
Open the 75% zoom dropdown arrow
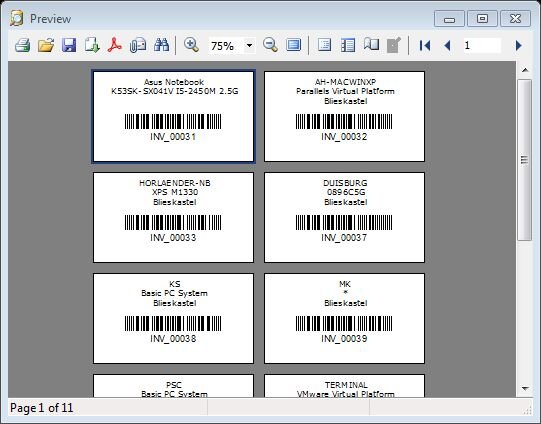click(x=249, y=45)
